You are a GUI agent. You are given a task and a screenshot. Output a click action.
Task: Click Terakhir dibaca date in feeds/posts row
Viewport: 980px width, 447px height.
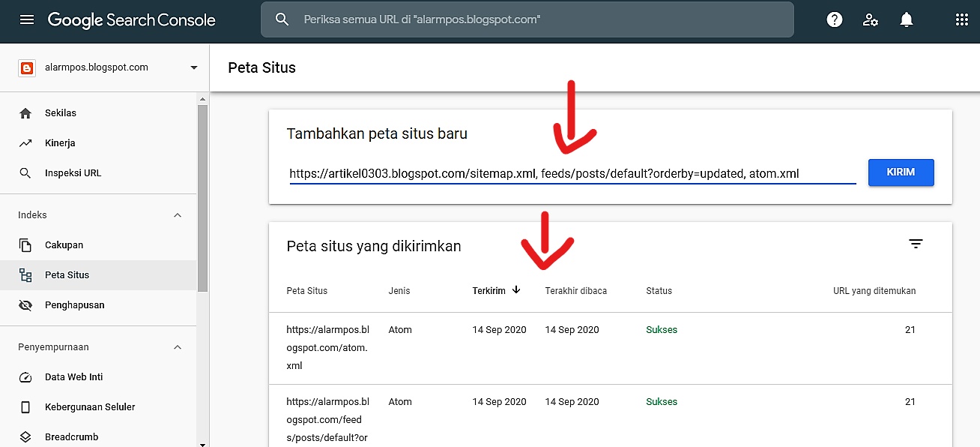click(572, 402)
